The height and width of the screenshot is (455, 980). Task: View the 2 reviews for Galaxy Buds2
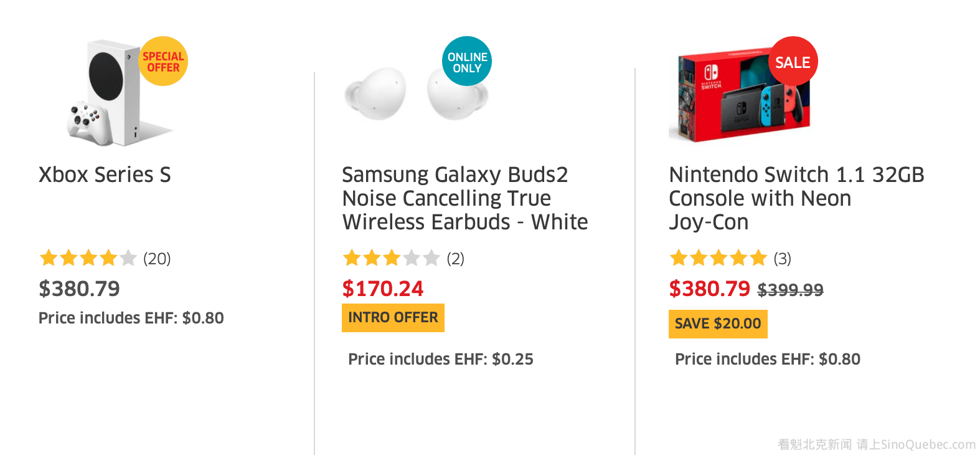456,259
